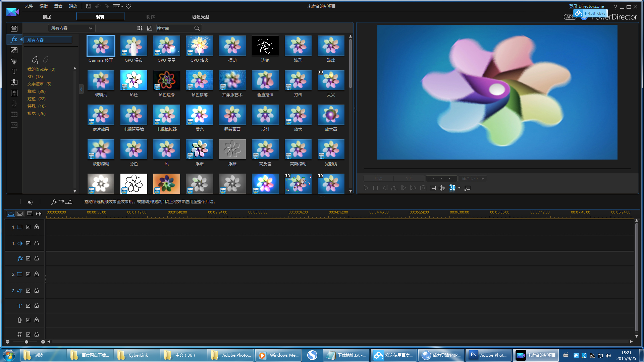Select the 视觉 (26) category

(37, 114)
